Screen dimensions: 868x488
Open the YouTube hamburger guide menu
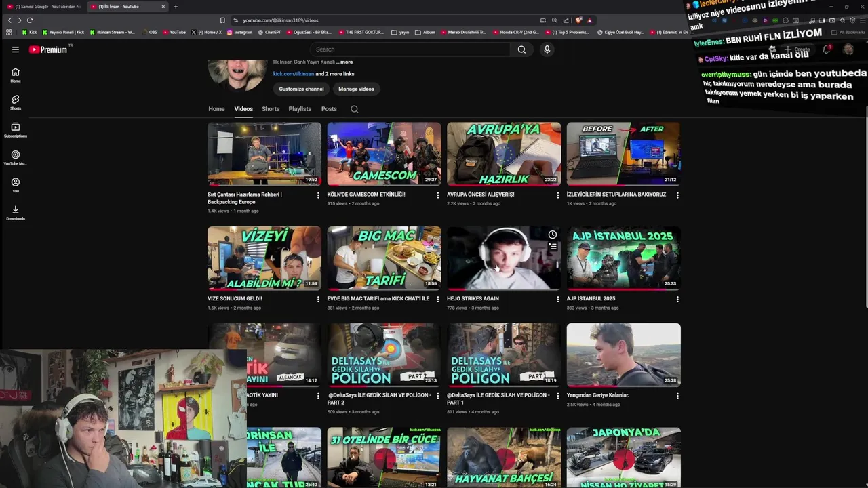(15, 49)
